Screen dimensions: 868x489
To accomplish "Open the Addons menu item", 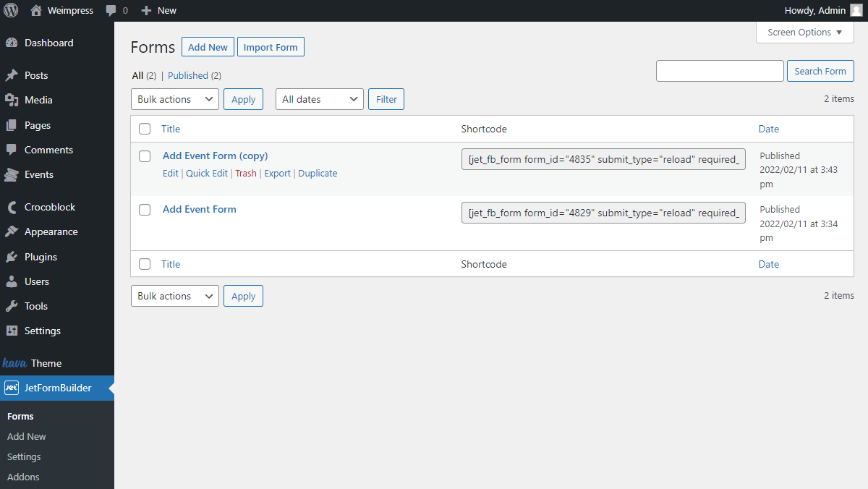I will click(x=23, y=477).
